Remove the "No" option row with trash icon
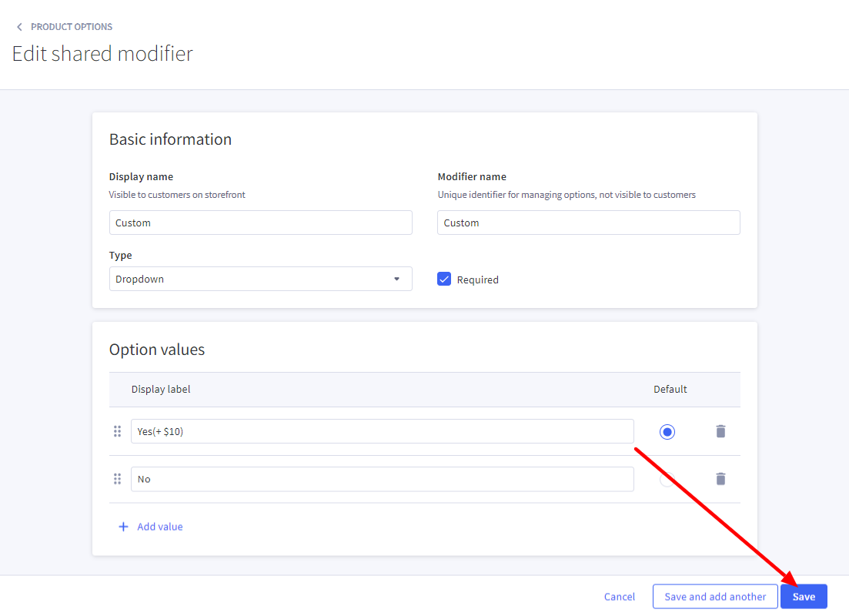 pyautogui.click(x=720, y=478)
